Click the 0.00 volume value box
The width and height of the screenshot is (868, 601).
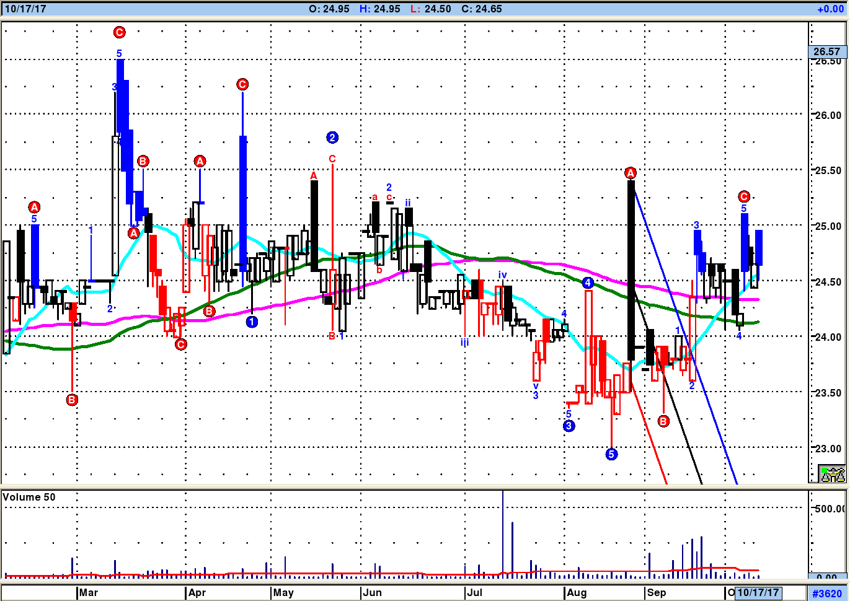pyautogui.click(x=827, y=577)
